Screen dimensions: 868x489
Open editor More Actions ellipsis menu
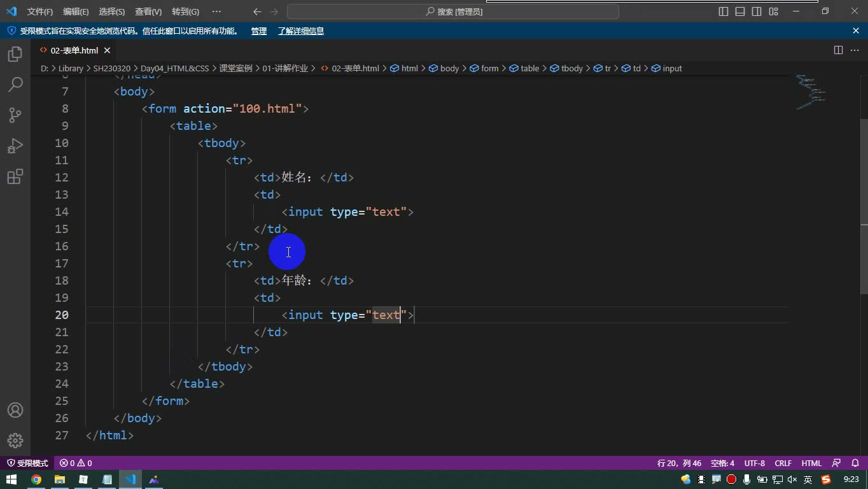point(855,50)
